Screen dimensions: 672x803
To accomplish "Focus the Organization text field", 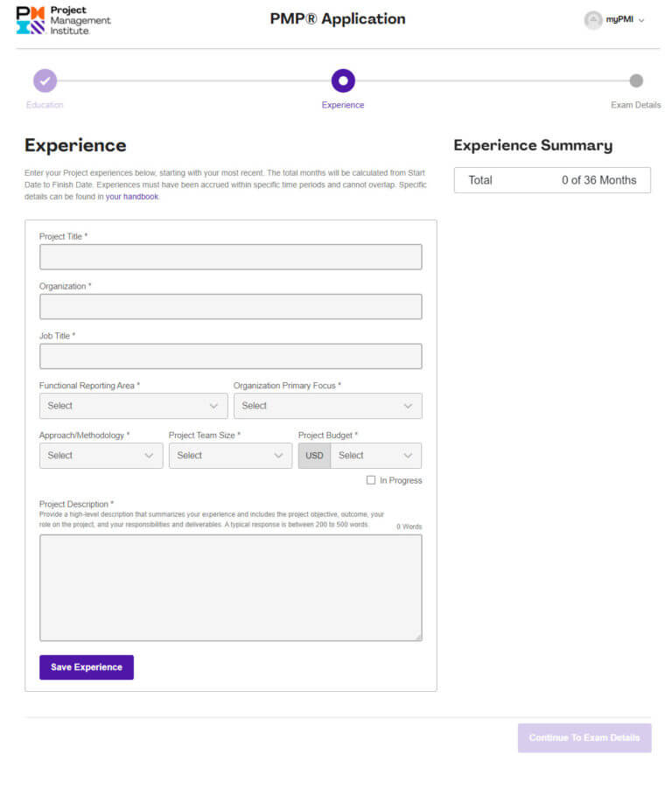I will point(230,306).
